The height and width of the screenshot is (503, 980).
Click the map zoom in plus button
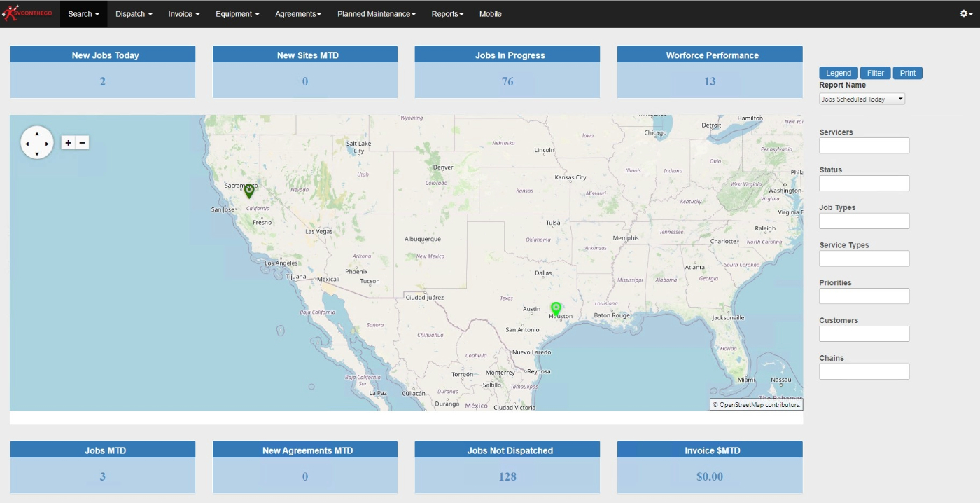point(68,143)
